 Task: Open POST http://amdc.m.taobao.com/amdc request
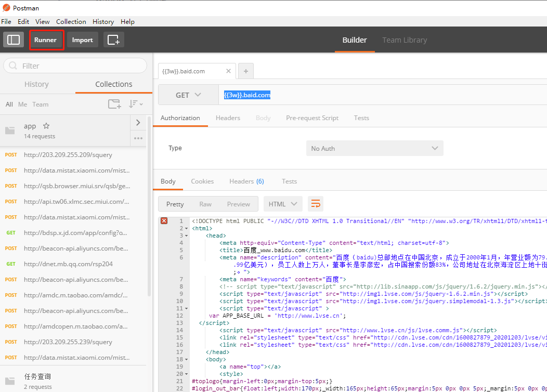[x=73, y=295]
